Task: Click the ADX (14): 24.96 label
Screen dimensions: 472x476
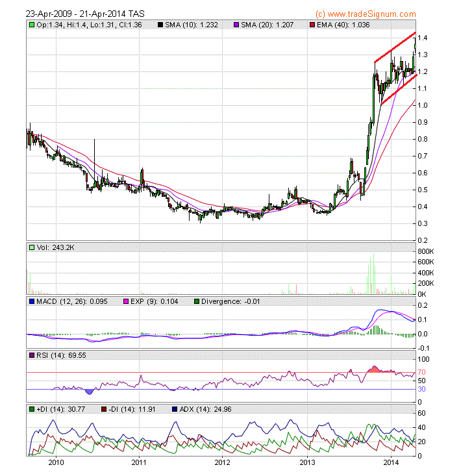Action: click(205, 409)
